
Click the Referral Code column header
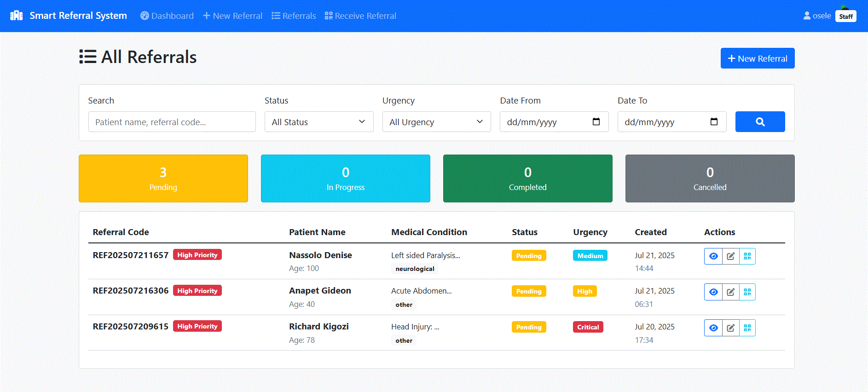[121, 232]
